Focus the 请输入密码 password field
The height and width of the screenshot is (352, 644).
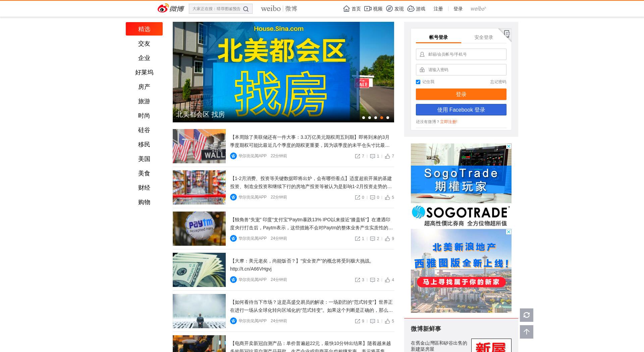(x=461, y=70)
